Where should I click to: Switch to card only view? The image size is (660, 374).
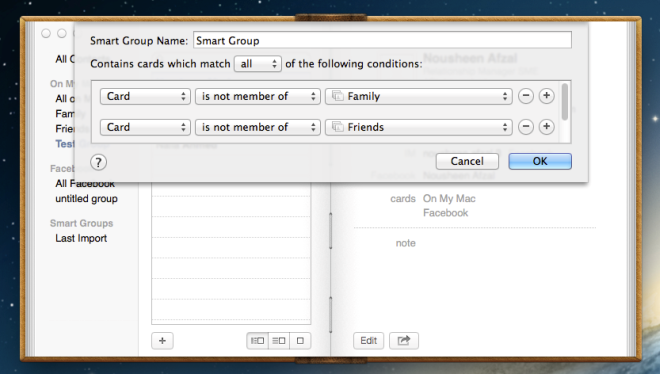point(300,341)
